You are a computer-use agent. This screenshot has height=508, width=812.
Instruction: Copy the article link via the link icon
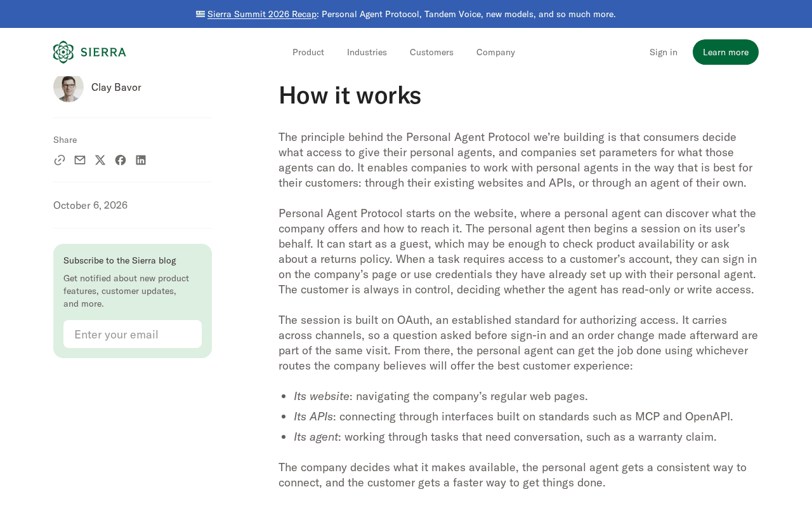tap(60, 160)
